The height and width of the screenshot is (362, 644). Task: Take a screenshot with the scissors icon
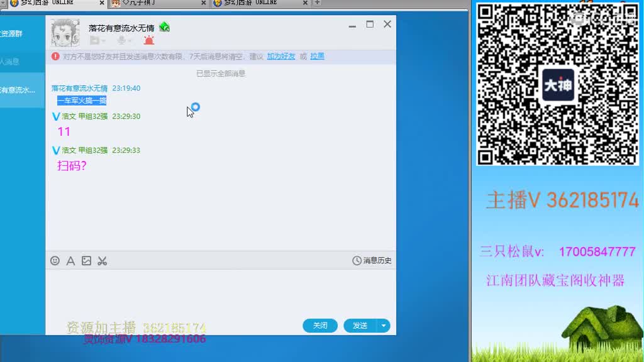tap(103, 260)
